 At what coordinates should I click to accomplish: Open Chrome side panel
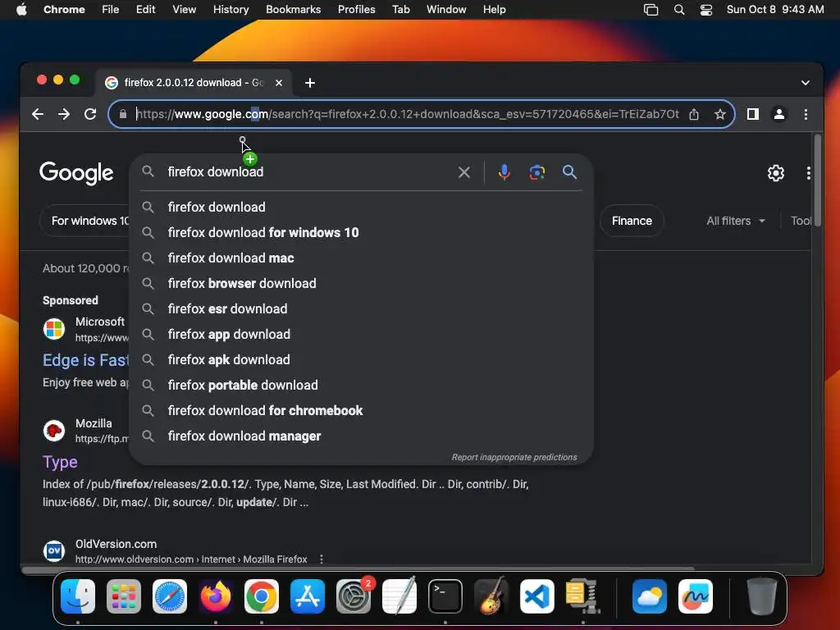point(753,114)
